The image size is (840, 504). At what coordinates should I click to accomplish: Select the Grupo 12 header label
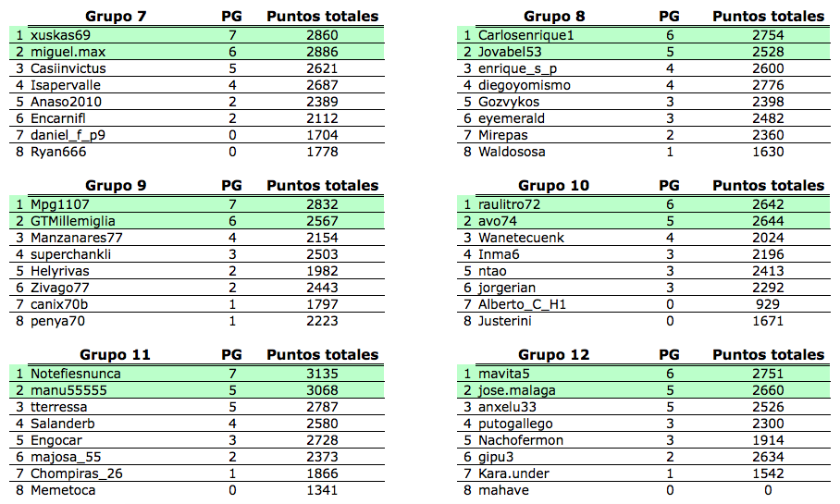(554, 354)
